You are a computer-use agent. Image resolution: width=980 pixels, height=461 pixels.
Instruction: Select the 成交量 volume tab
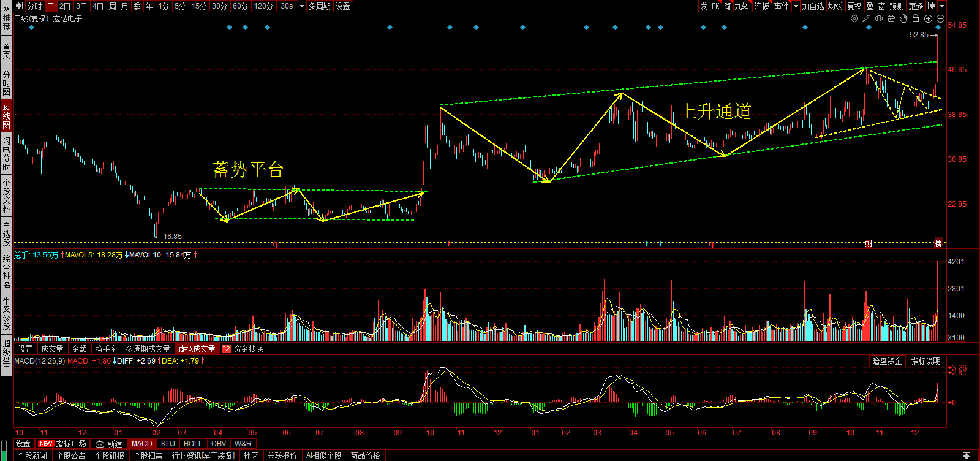click(x=52, y=349)
